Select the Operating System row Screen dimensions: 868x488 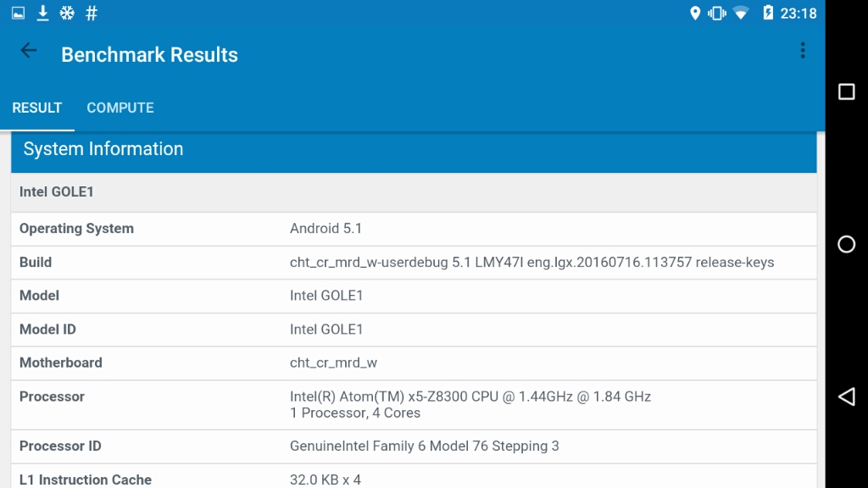414,229
